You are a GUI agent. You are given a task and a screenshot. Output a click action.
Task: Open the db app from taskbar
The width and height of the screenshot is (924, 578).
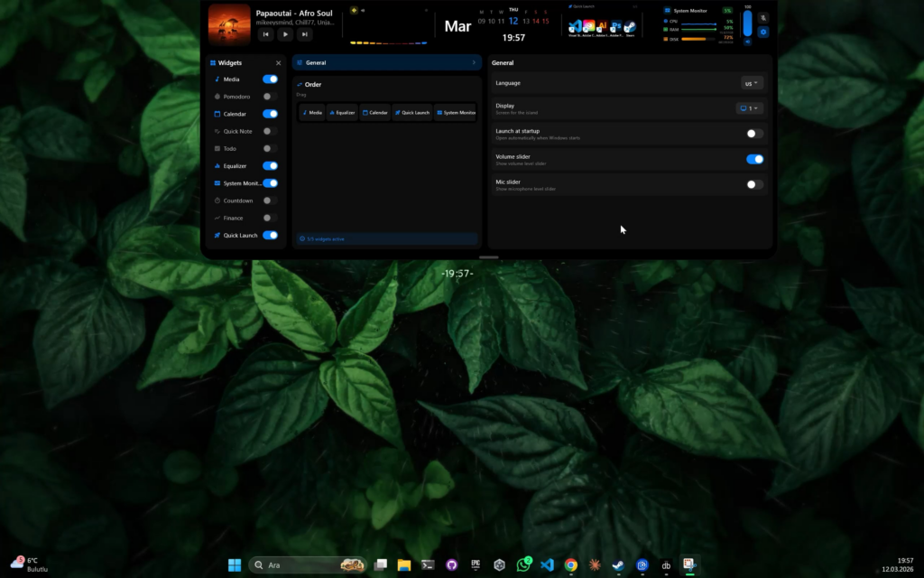(x=666, y=565)
